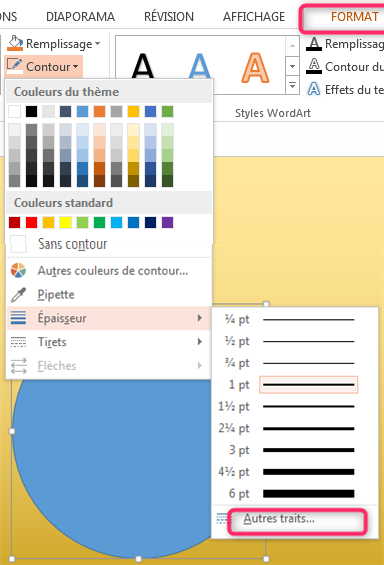Choose the orange outlined A WordArt style
Viewport: 384px width, 565px height.
(255, 68)
